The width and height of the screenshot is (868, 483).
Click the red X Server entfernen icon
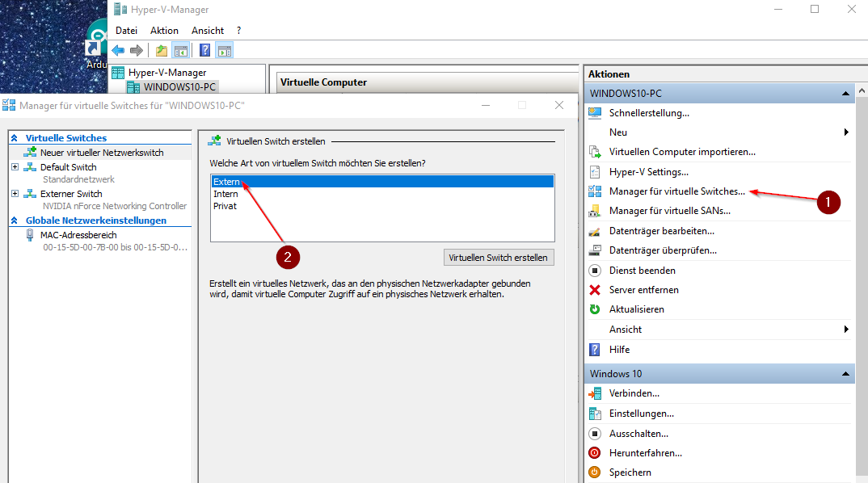point(595,290)
